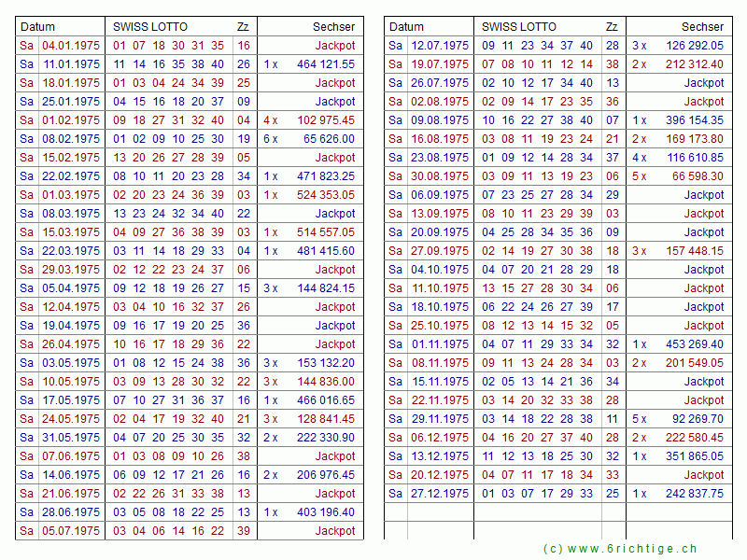Click the Datum header in the left table
Screen dimensions: 747x560
click(x=38, y=27)
